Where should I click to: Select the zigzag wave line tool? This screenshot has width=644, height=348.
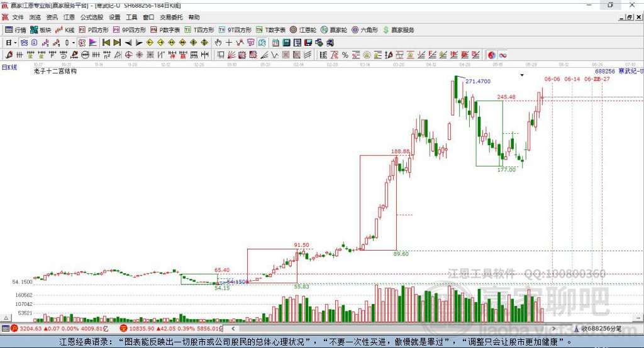[274, 55]
